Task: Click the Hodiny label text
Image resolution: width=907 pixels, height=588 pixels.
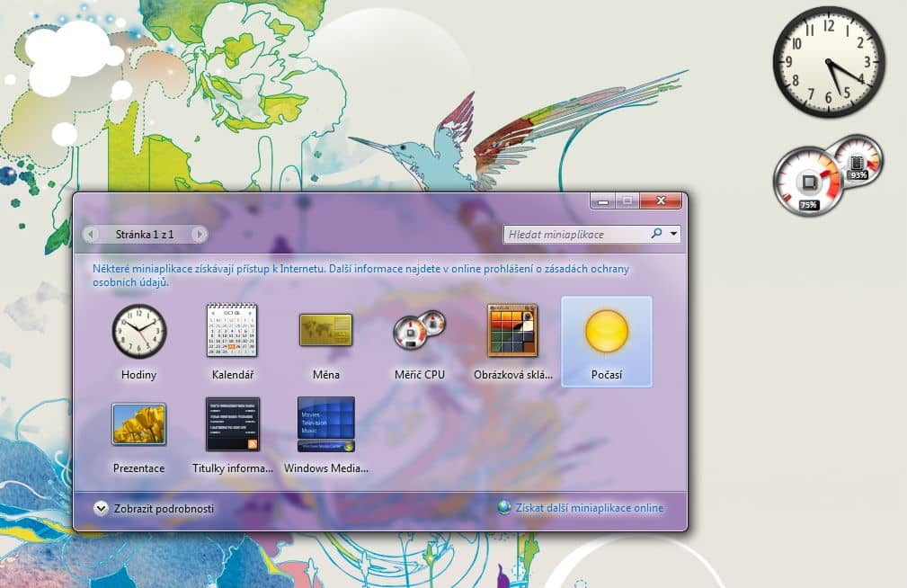Action: [138, 375]
